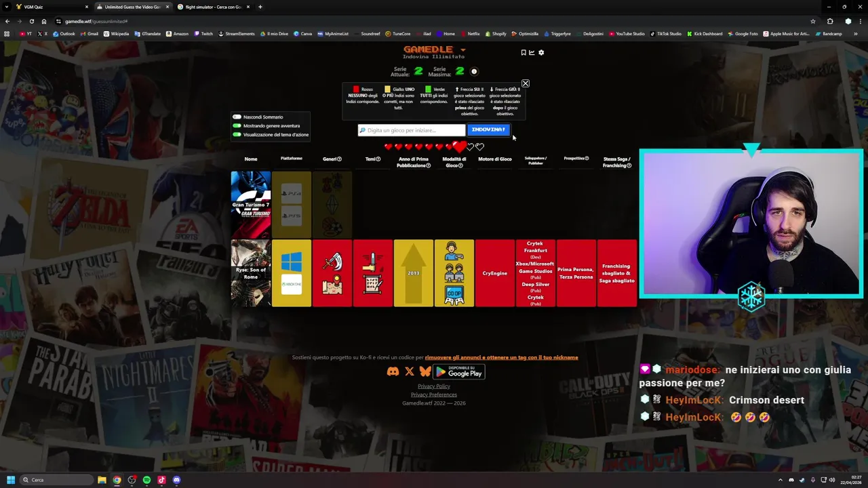Click Prima Persona, Terza Persona cell
The width and height of the screenshot is (868, 488).
coord(576,273)
